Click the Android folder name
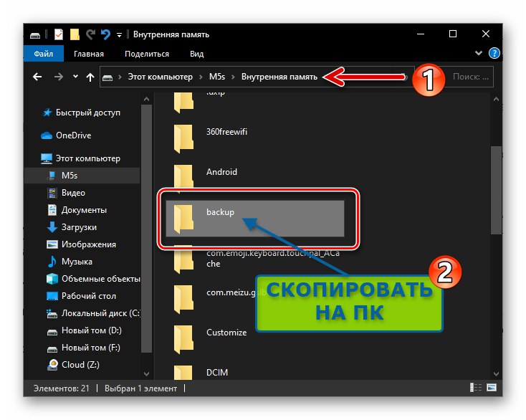Screen dimensions: 526x420 pos(221,172)
